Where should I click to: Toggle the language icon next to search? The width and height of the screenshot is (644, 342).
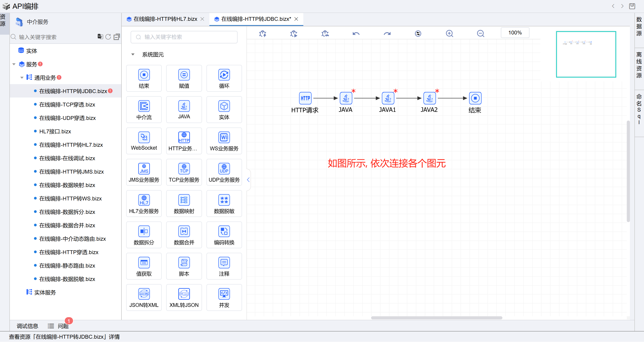100,37
